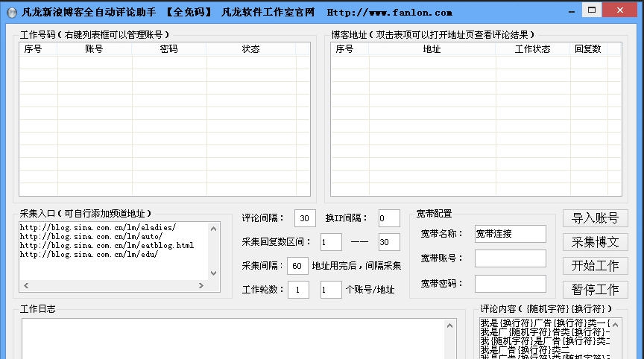Select the eladies URL line
The image size is (644, 359).
98,227
